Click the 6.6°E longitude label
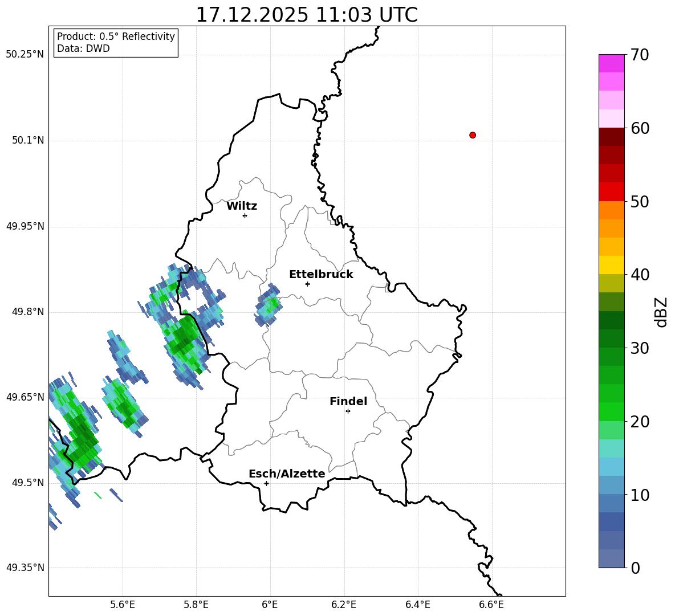This screenshot has width=675, height=616. (491, 605)
